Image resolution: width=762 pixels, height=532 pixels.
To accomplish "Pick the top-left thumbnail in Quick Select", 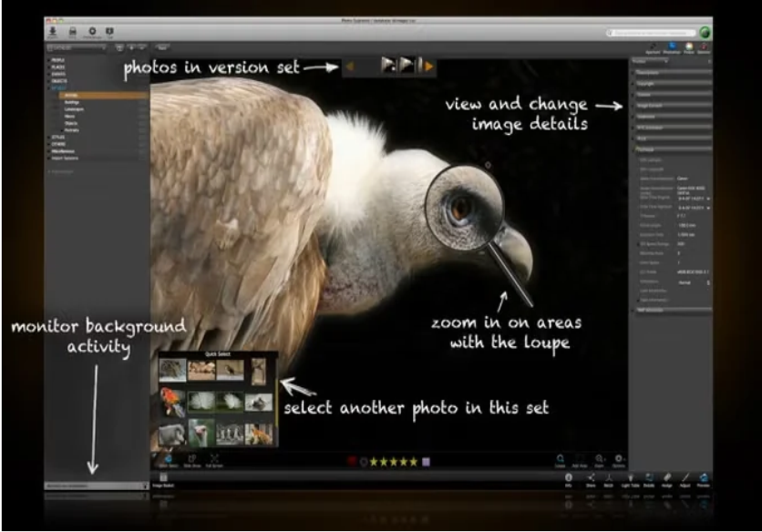I will click(172, 370).
